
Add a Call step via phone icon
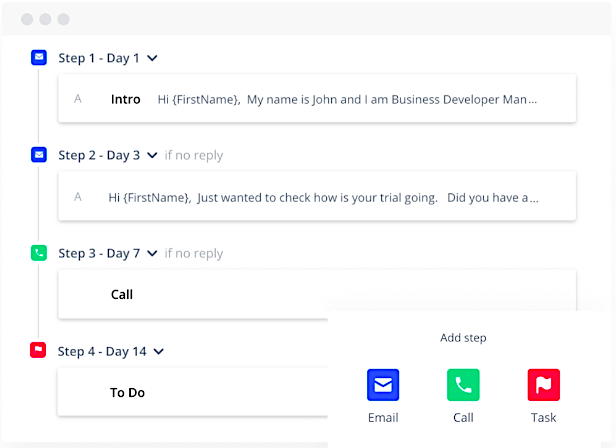[463, 385]
